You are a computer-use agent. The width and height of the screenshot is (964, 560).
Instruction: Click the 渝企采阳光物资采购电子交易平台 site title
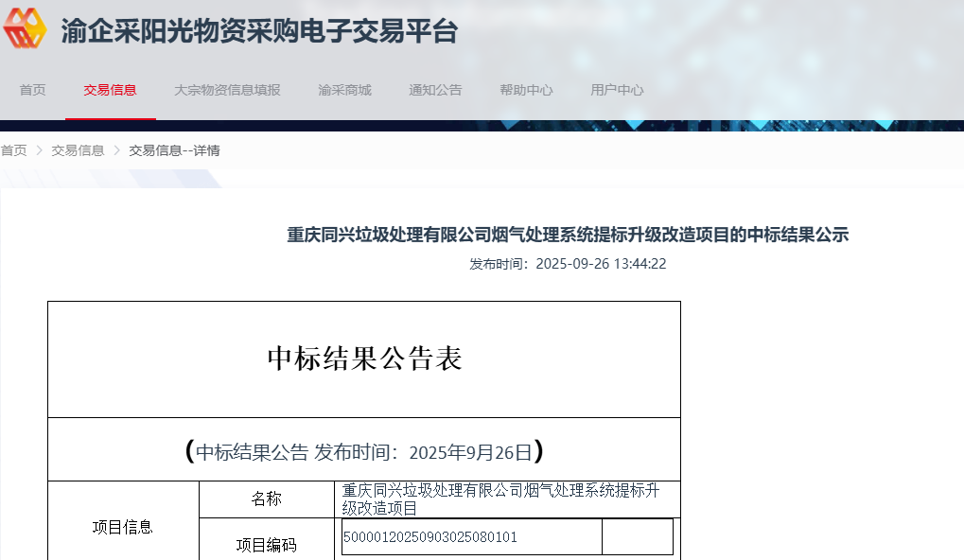[259, 31]
